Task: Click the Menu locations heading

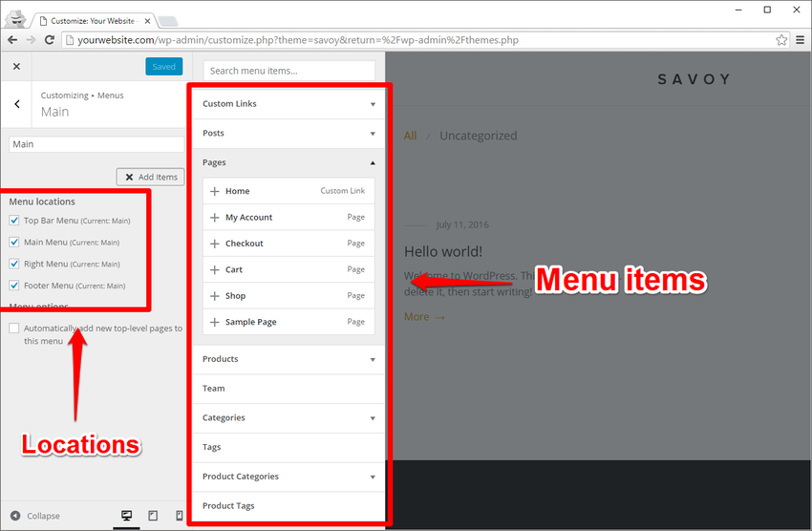Action: pyautogui.click(x=42, y=202)
